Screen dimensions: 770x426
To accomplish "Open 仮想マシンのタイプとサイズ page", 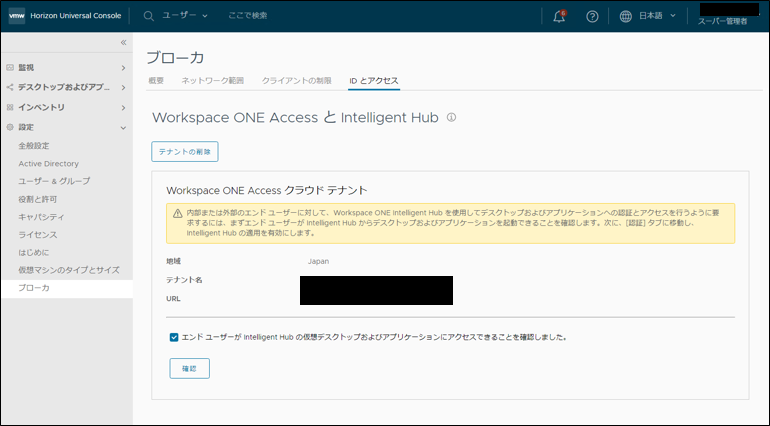I will (x=69, y=270).
